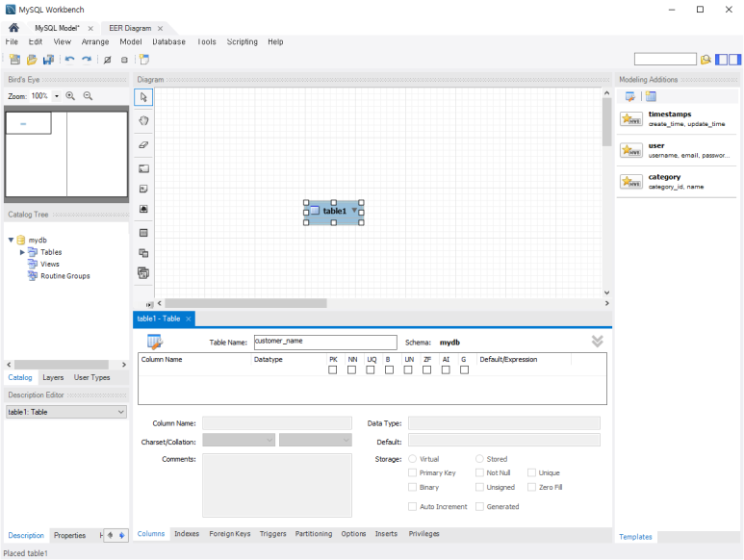Switch to the Layers tab
This screenshot has height=560, width=744.
[x=53, y=377]
